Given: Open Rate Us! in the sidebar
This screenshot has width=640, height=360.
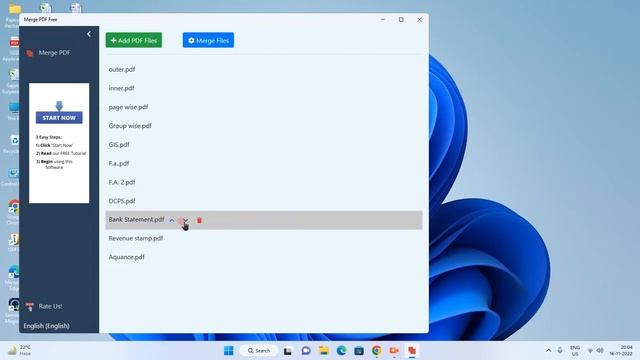Looking at the screenshot, I should (x=50, y=306).
